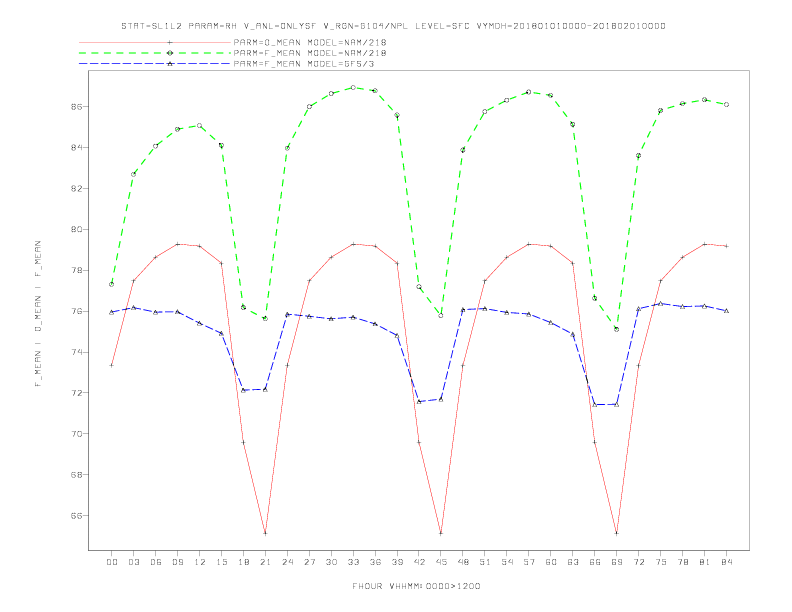Select blue legend entry PARM=F_MEAN MODEL=GFS/3
Screen dimensions: 792x612
pos(304,64)
